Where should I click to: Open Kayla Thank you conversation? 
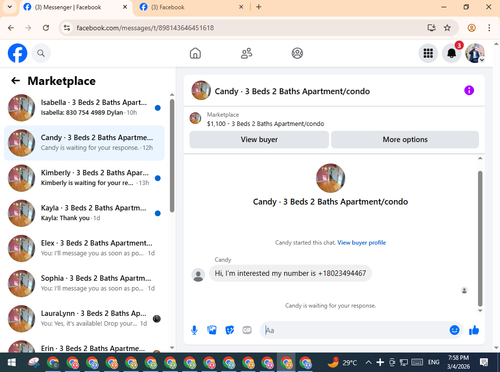84,213
